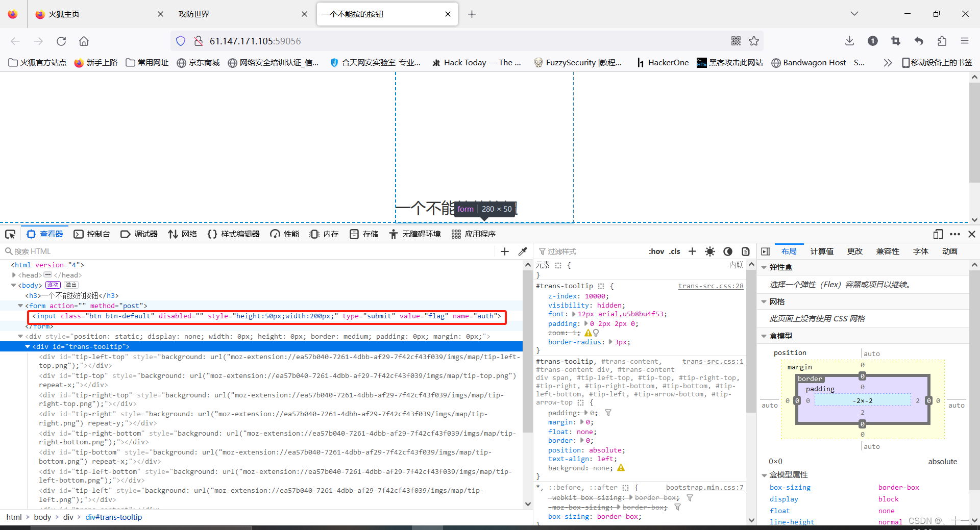The width and height of the screenshot is (980, 530).
Task: Open the HackerOne bookmark
Action: pos(663,63)
